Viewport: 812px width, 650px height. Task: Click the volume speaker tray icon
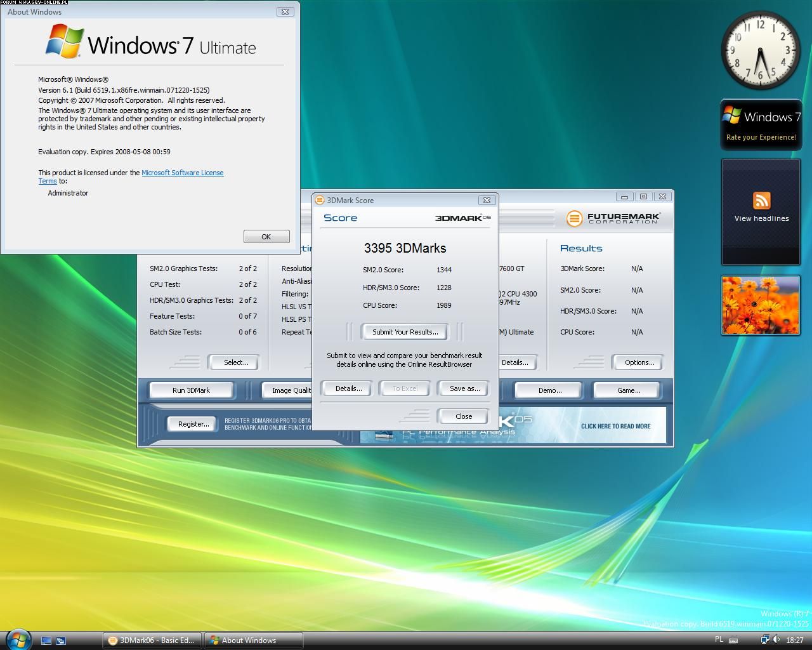776,640
